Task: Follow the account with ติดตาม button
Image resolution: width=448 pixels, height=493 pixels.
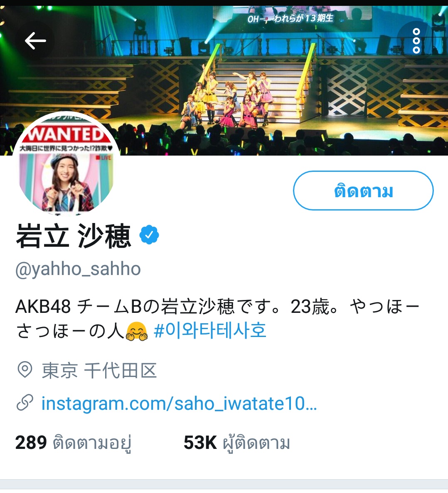Action: (x=363, y=191)
